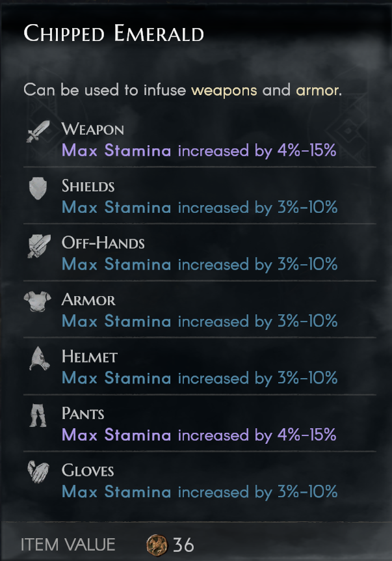Image resolution: width=392 pixels, height=561 pixels.
Task: Click the Off-Hands slot heading
Action: point(103,243)
